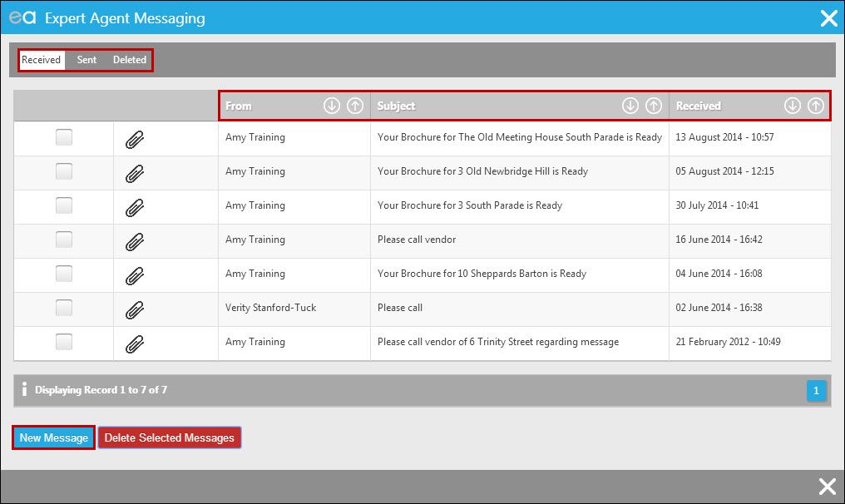Check the box next to the 'Please call vendor' message
845x504 pixels.
point(63,240)
